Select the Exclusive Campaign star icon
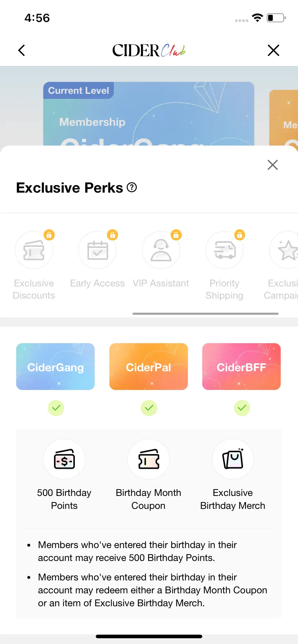Screen dimensions: 298x644 (x=284, y=250)
